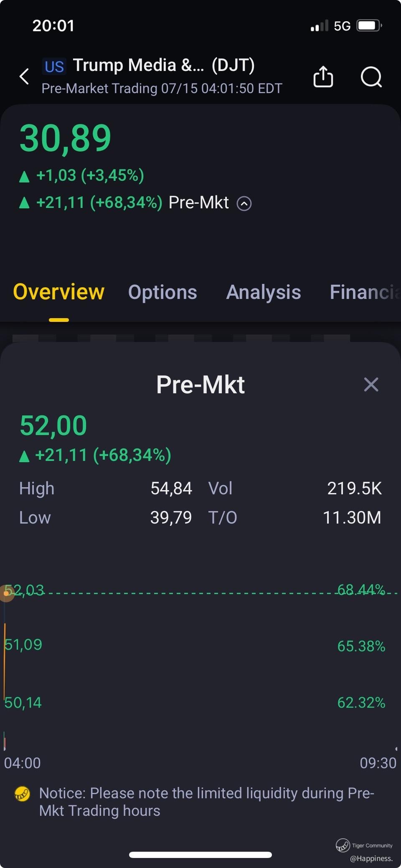
Task: Select the Overview tab
Action: coord(59,292)
